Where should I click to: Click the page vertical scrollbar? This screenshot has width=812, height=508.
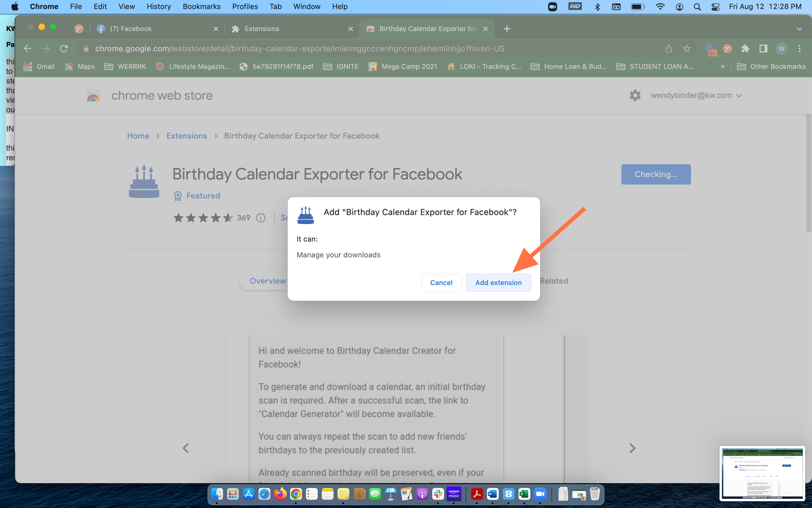(x=809, y=173)
